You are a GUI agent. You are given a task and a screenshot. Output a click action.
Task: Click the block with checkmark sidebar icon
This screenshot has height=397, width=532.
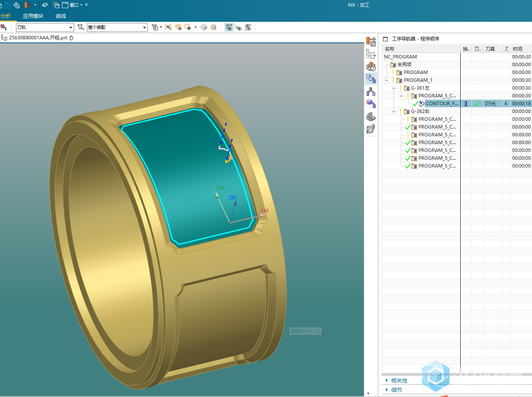[371, 67]
